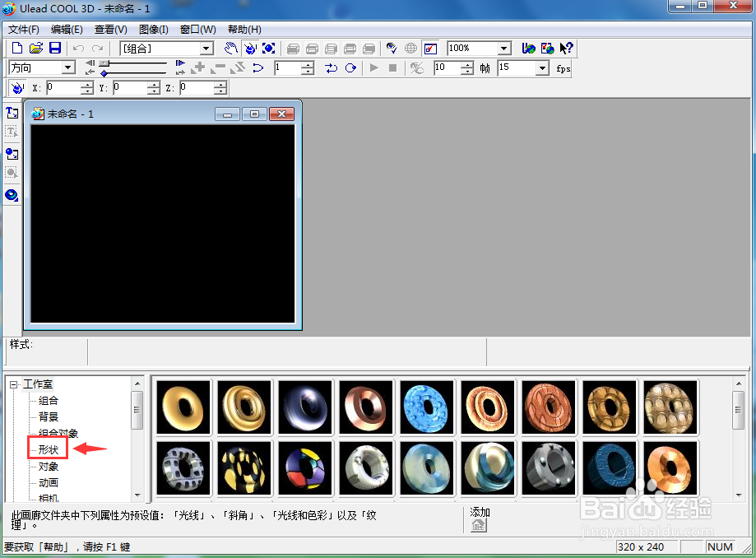Save the project with the floppy disk icon
756x558 pixels.
tap(55, 49)
